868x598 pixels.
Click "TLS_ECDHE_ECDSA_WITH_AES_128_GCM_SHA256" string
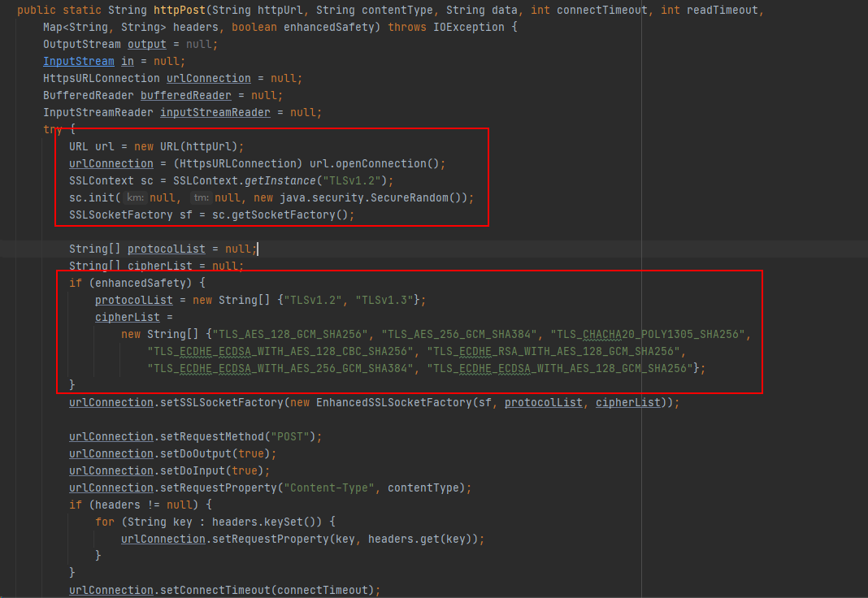[x=560, y=368]
